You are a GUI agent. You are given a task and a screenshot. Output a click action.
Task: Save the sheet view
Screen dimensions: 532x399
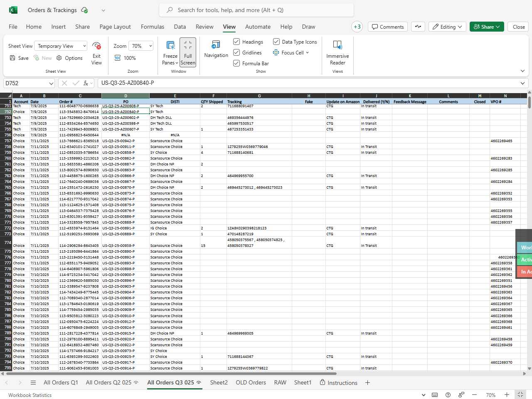(19, 58)
